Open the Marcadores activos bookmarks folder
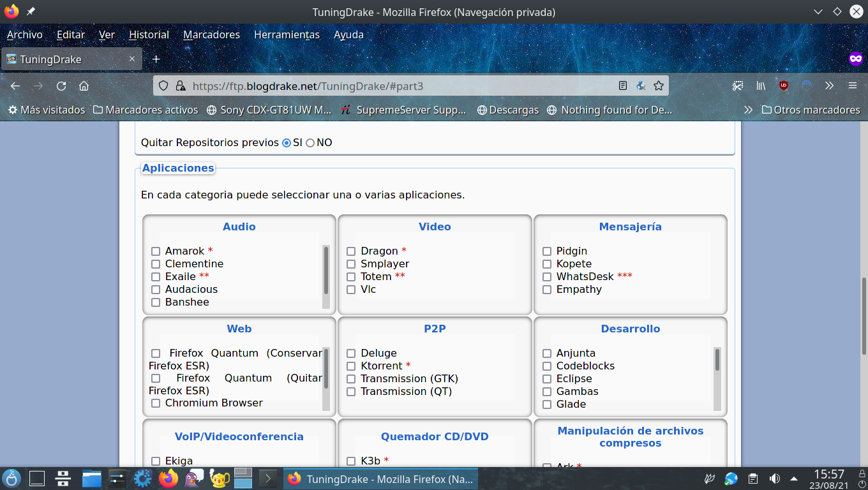868x490 pixels. click(146, 110)
